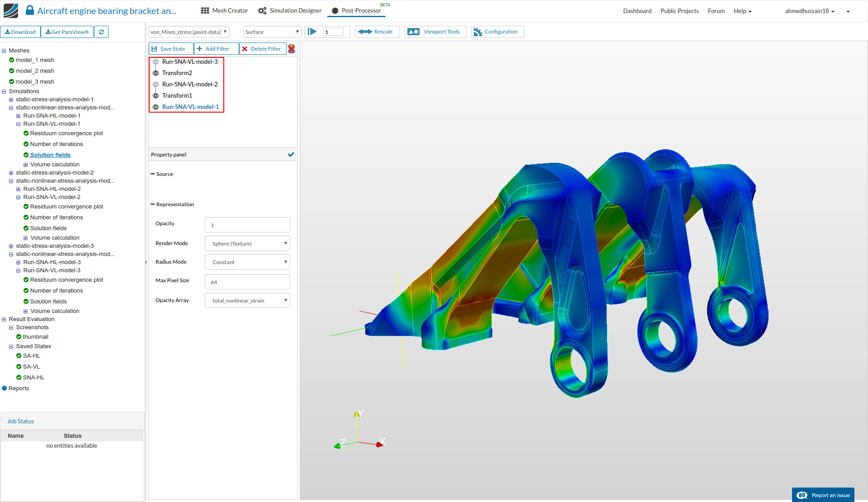Open the Solution fields link

click(50, 155)
